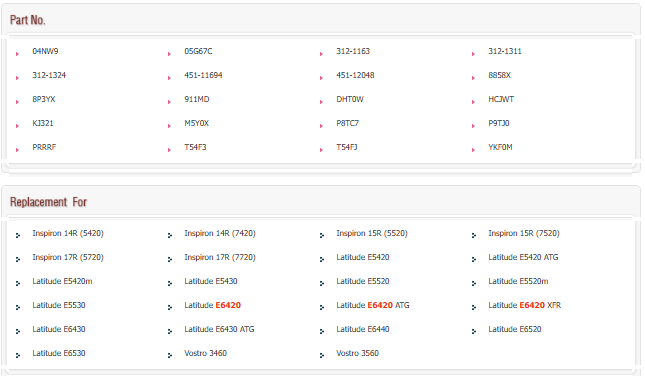Image resolution: width=645 pixels, height=376 pixels.
Task: Select part number P9TJ0
Action: pos(499,123)
